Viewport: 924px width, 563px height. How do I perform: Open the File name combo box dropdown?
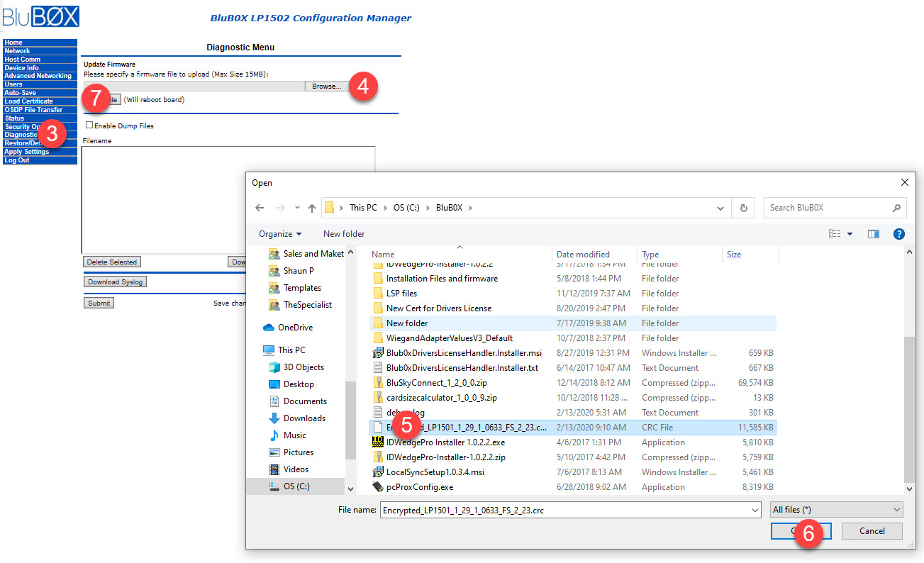click(x=755, y=510)
